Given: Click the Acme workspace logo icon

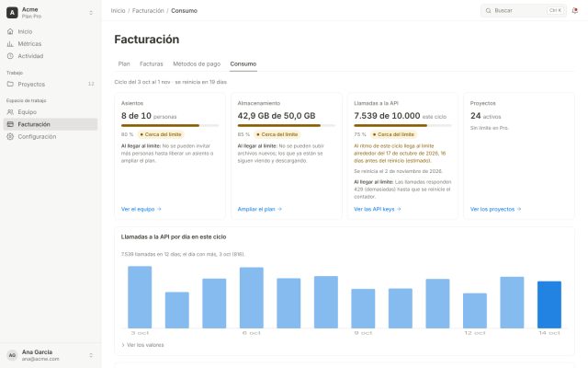Looking at the screenshot, I should (x=12, y=13).
